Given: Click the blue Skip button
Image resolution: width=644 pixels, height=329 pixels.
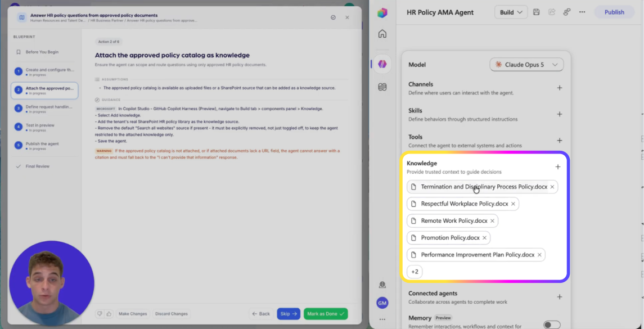Looking at the screenshot, I should point(289,314).
